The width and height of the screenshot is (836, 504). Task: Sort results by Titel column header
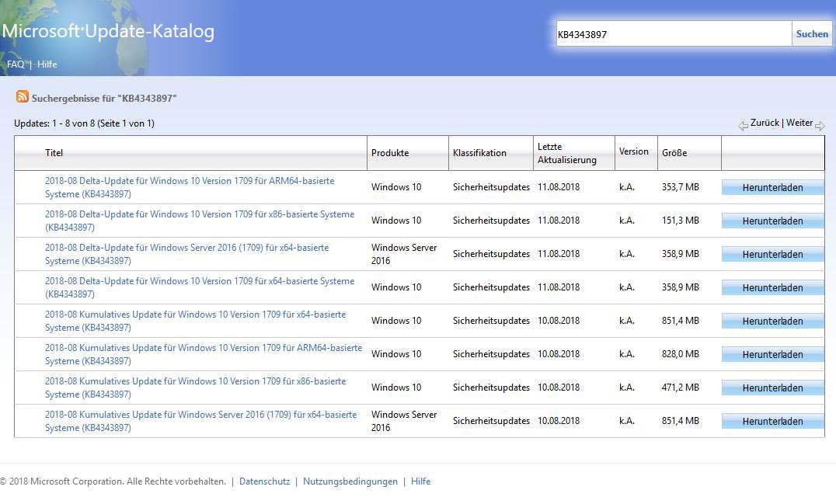point(54,153)
